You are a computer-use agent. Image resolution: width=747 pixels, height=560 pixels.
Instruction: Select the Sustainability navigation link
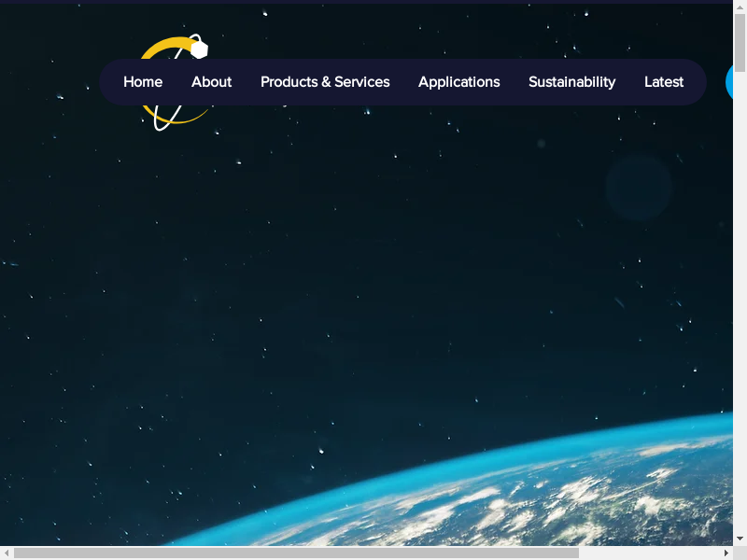pyautogui.click(x=571, y=82)
